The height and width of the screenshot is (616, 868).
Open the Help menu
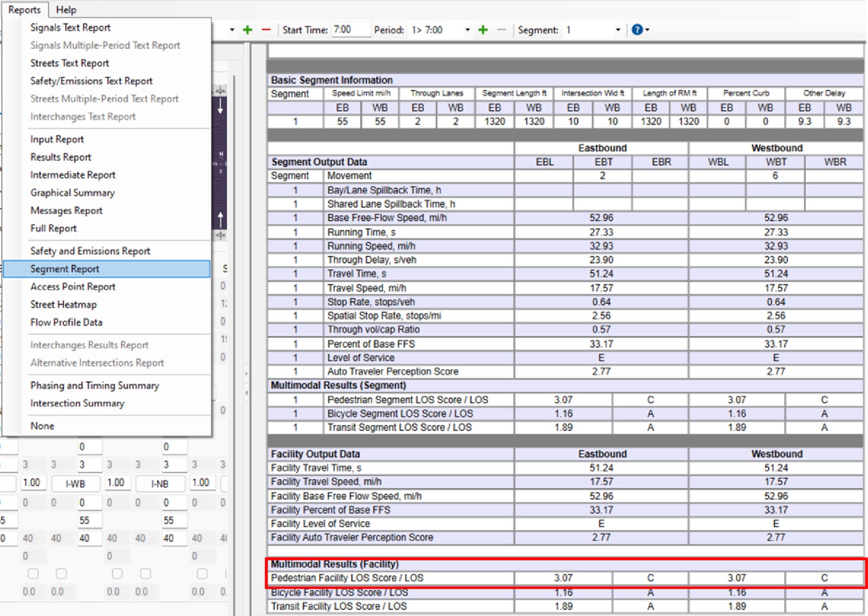[x=66, y=10]
